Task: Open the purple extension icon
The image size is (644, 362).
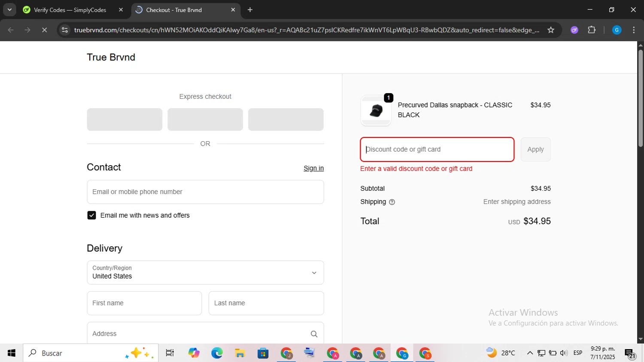Action: click(574, 30)
